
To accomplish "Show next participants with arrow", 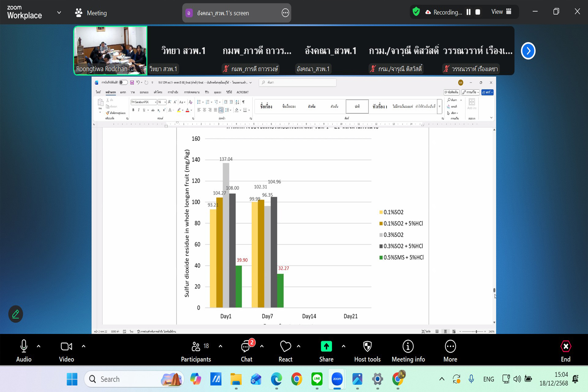I will point(528,51).
